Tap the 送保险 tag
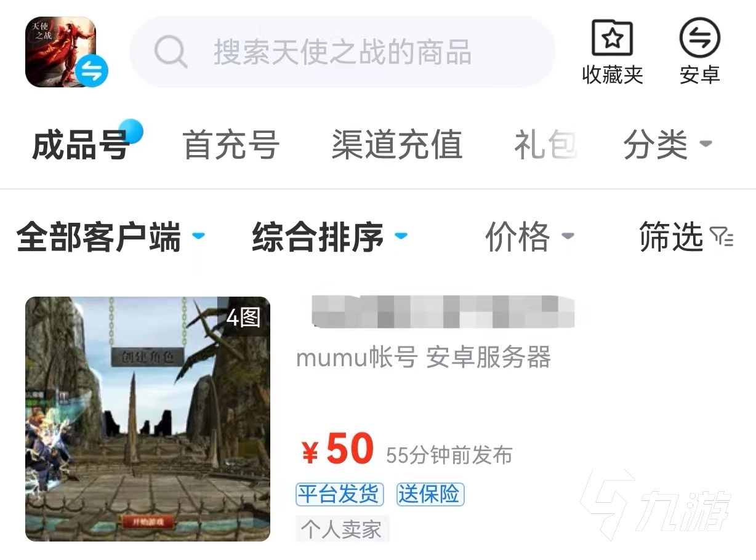The height and width of the screenshot is (560, 756). click(x=430, y=494)
